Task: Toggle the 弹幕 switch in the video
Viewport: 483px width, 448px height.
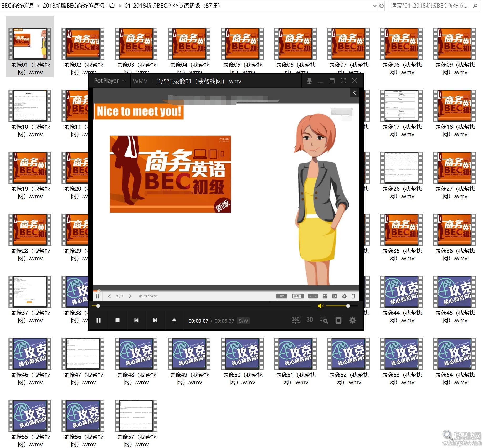Action: click(298, 296)
